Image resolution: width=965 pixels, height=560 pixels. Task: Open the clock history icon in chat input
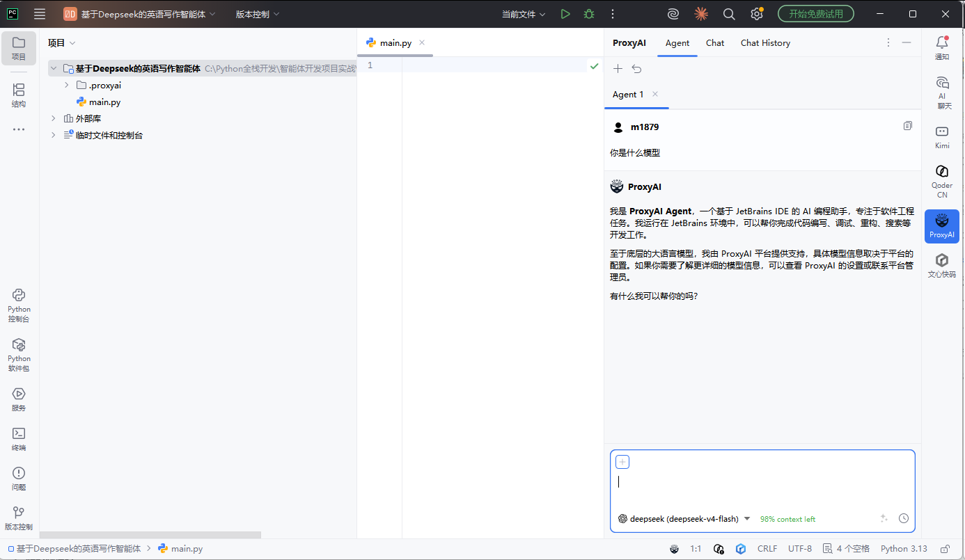[x=904, y=518]
